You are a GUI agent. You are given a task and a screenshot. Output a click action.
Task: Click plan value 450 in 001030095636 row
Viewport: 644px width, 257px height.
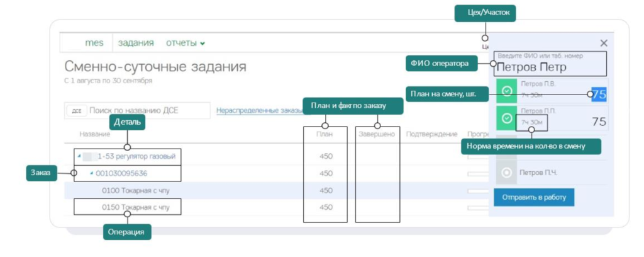click(326, 173)
